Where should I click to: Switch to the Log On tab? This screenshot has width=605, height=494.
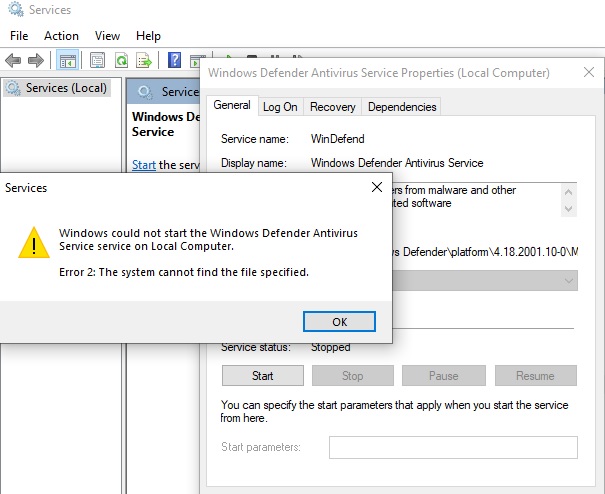(x=280, y=107)
